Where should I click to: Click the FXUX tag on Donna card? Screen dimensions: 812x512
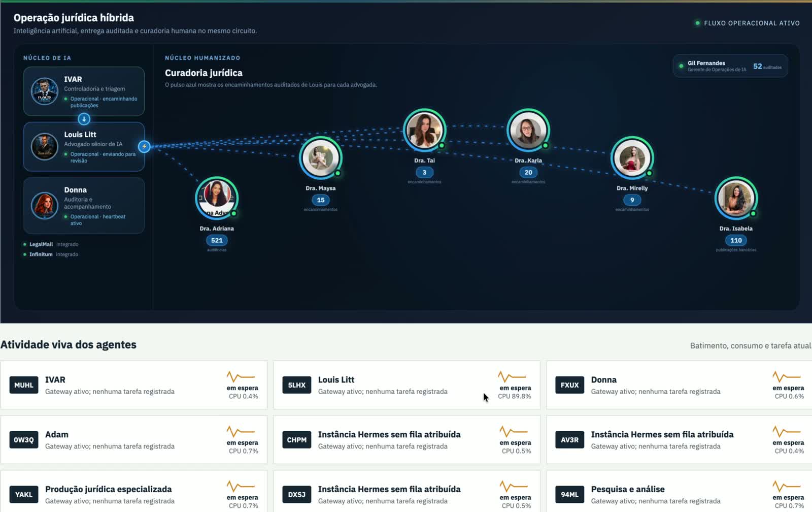569,385
